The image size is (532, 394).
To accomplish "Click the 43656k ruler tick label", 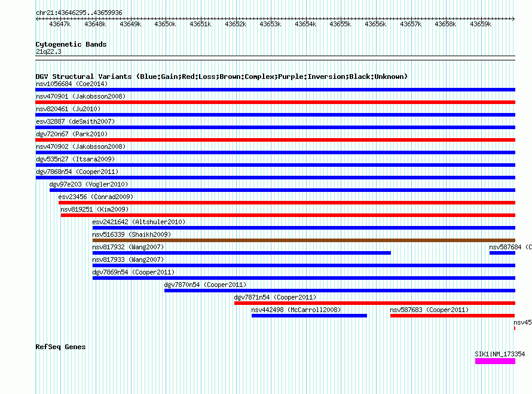I will coord(375,24).
